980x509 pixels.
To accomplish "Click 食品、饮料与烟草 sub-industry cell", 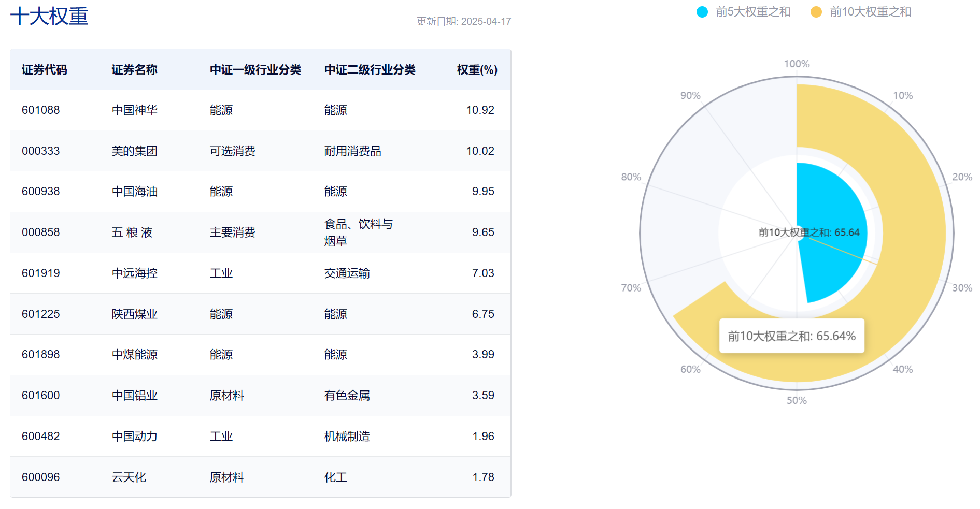I will (x=359, y=232).
